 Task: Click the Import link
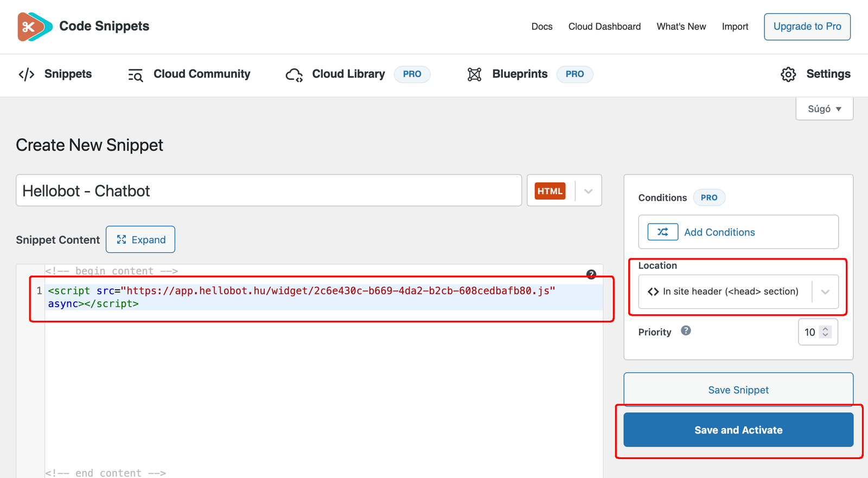tap(735, 27)
